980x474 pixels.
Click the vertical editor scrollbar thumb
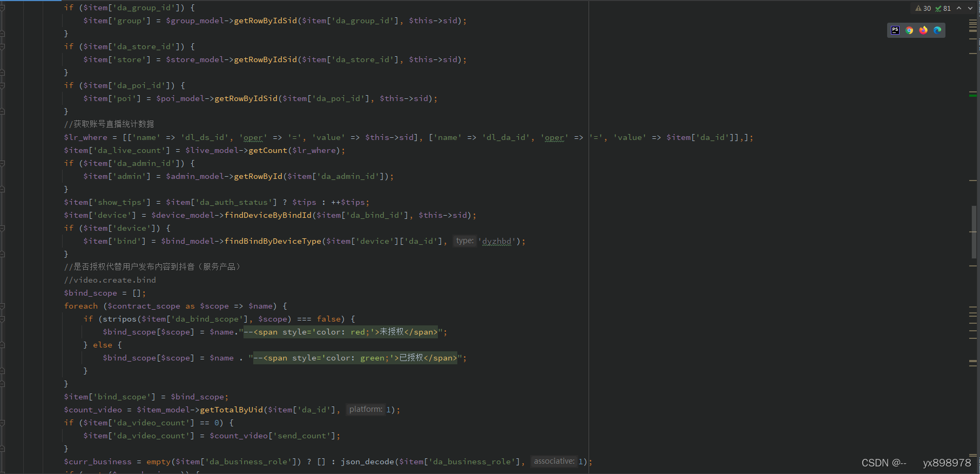point(974,232)
